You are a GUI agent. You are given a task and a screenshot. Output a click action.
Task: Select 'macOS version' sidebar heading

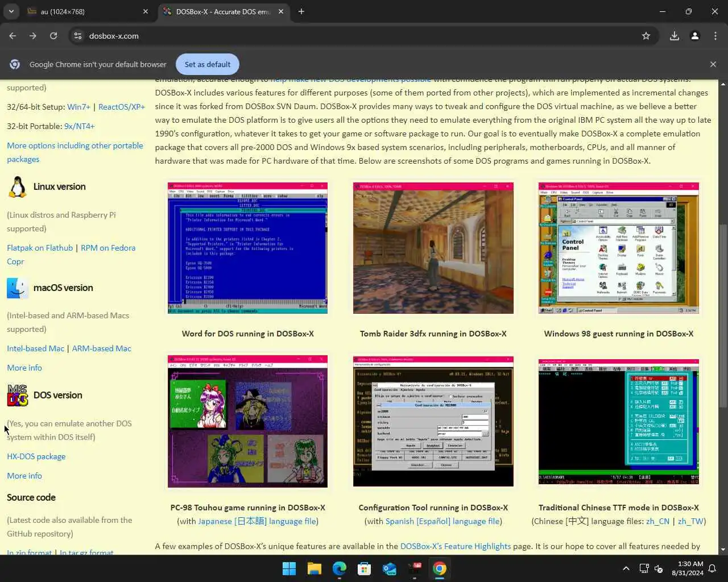(x=63, y=288)
